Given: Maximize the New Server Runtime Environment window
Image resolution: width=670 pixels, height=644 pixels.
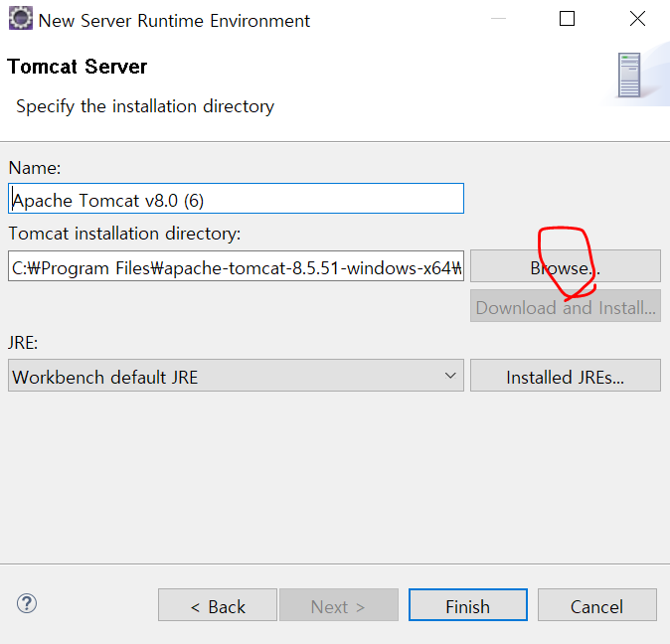Looking at the screenshot, I should 567,19.
